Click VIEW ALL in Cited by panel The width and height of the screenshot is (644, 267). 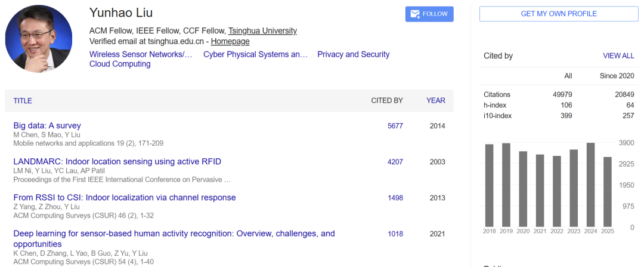tap(618, 56)
